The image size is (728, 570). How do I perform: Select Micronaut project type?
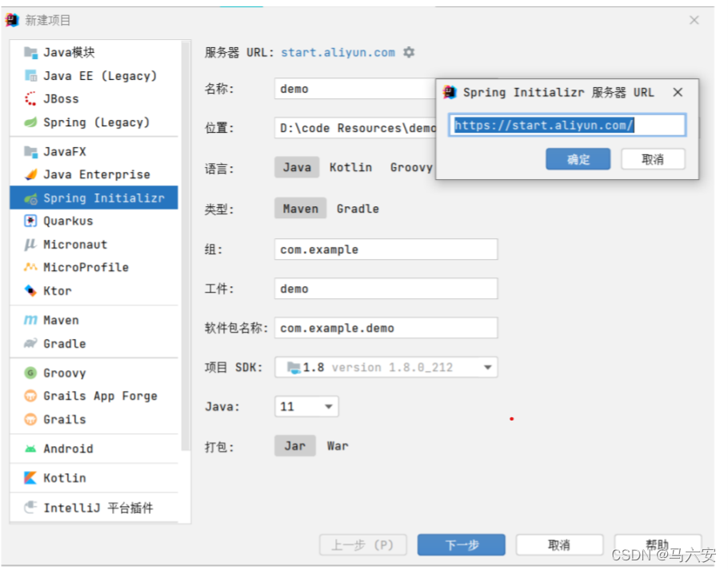point(94,245)
